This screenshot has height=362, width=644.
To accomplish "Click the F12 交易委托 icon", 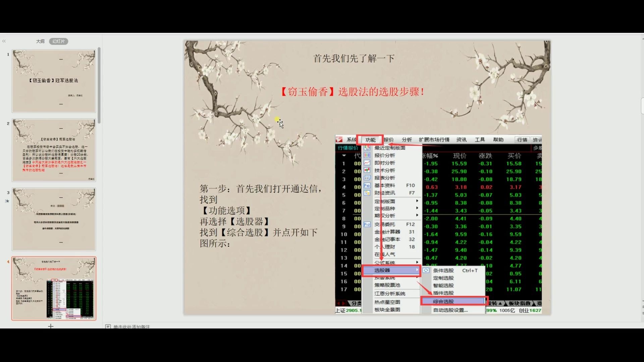I will coord(367,224).
